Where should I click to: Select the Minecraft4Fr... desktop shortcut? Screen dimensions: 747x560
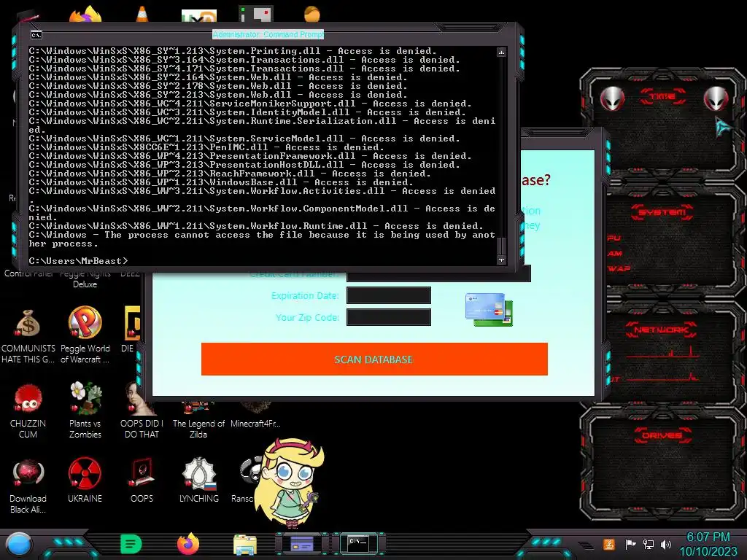pos(255,424)
